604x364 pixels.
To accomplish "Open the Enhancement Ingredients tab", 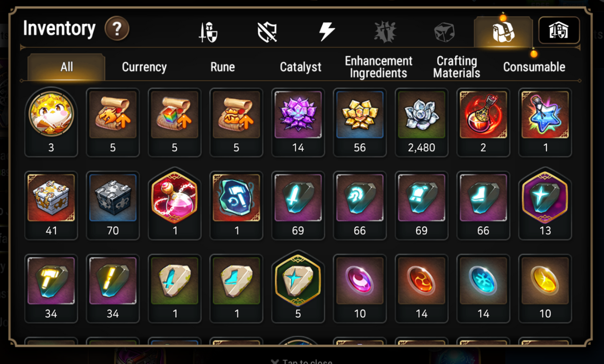I will coord(379,67).
